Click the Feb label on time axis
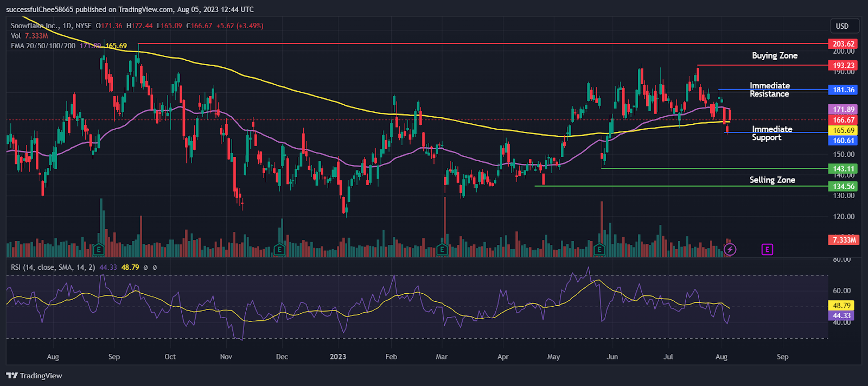This screenshot has width=868, height=386. (x=391, y=357)
